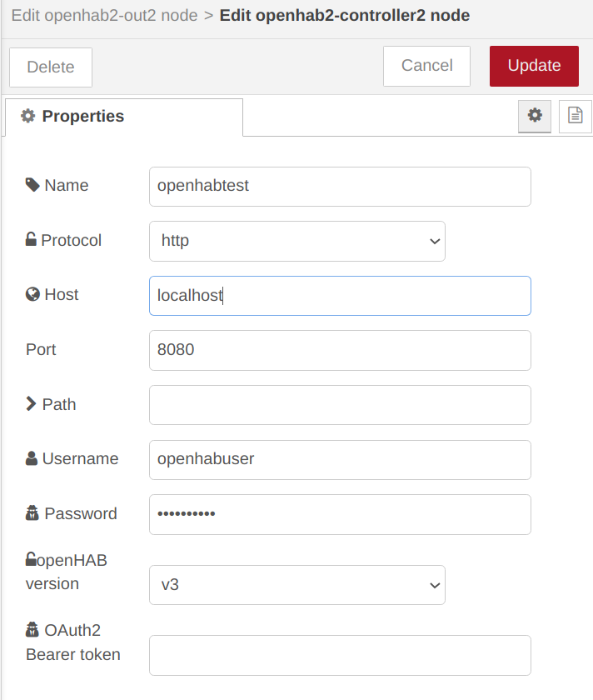
Task: Click the Delete button
Action: [x=50, y=66]
